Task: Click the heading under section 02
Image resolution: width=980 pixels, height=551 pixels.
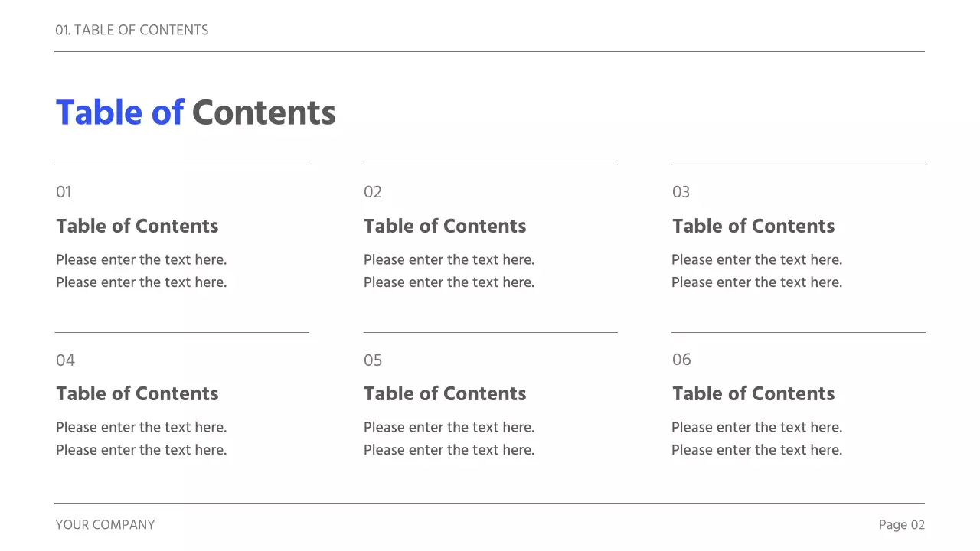Action: [445, 227]
